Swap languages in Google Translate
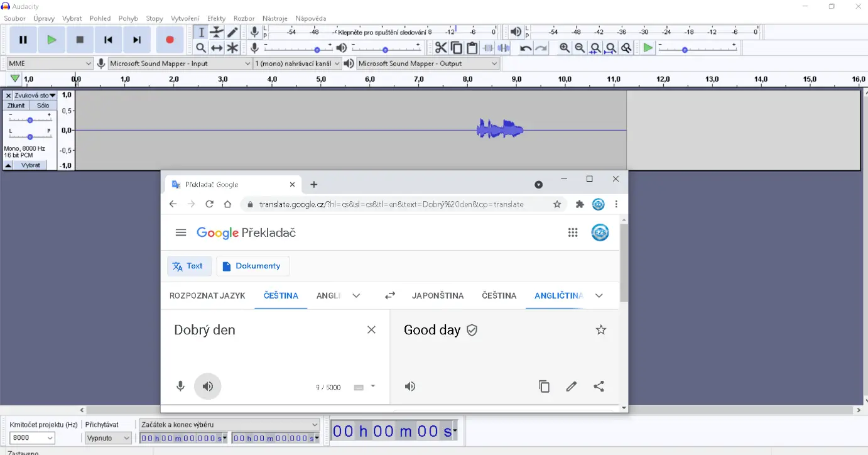 coord(390,295)
